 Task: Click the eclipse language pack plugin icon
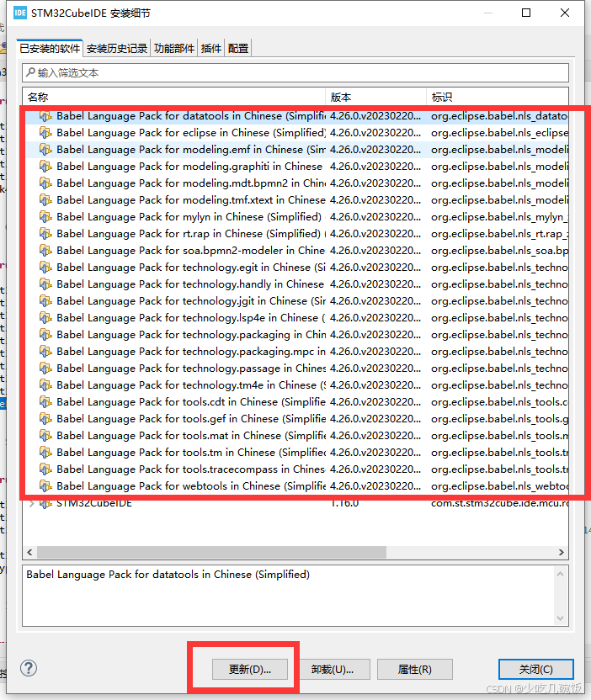pyautogui.click(x=45, y=133)
